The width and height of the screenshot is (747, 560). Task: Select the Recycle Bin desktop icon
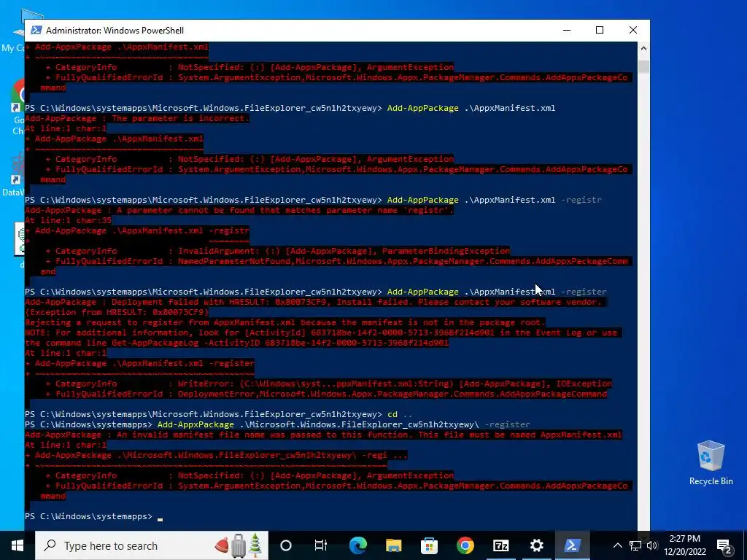pos(711,463)
